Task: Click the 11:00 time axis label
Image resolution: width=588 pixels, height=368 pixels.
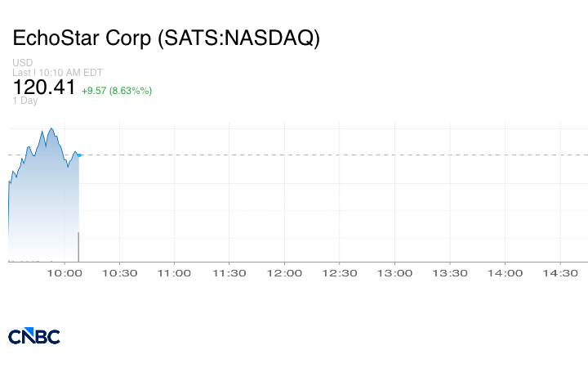Action: tap(175, 273)
